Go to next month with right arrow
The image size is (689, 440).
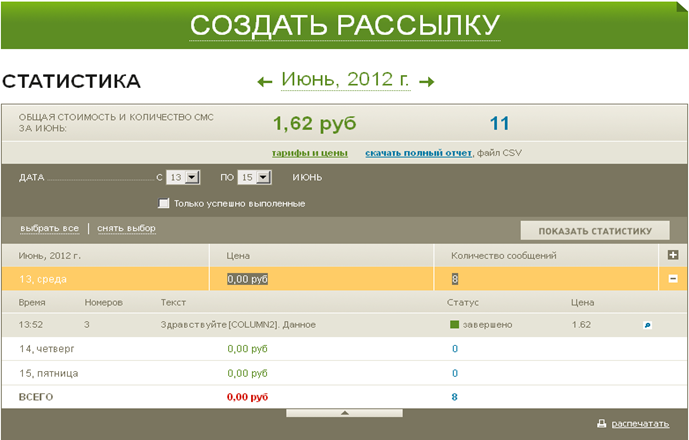426,81
